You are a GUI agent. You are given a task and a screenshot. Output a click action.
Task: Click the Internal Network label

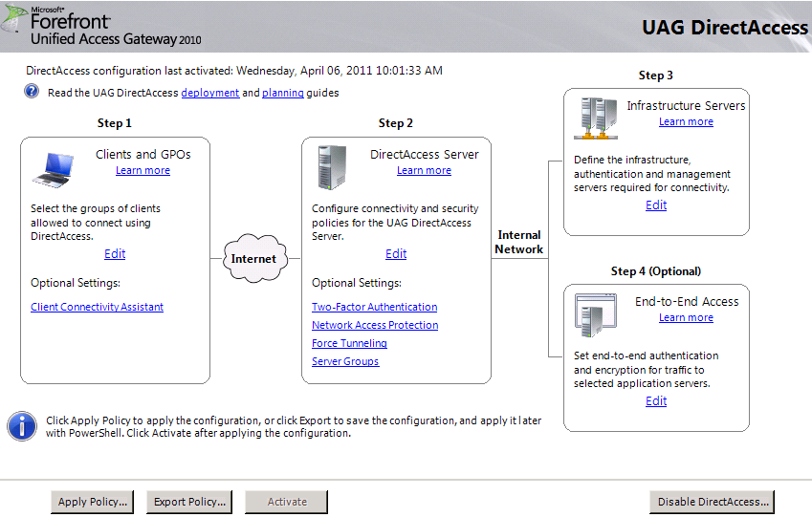(519, 242)
